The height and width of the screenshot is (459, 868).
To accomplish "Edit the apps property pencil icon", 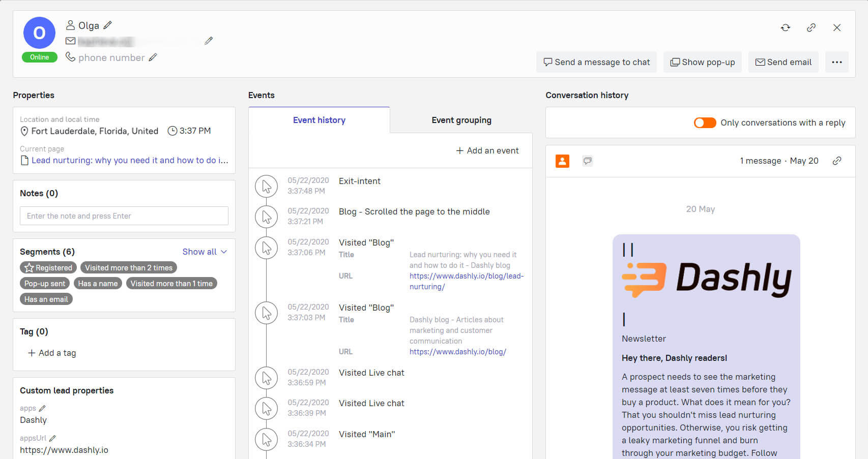I will pyautogui.click(x=42, y=408).
